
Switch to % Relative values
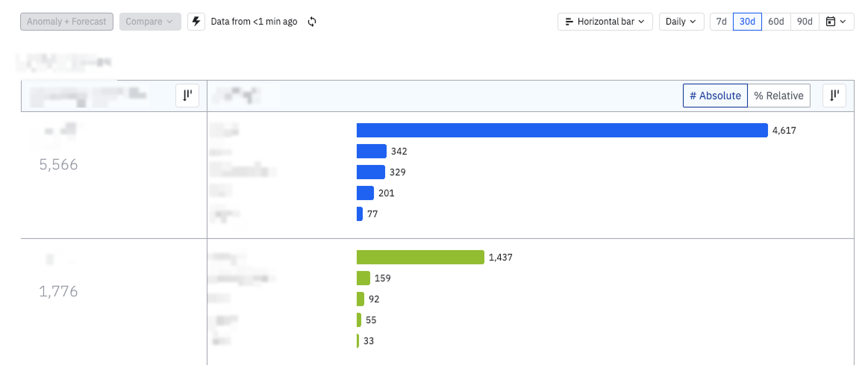779,96
